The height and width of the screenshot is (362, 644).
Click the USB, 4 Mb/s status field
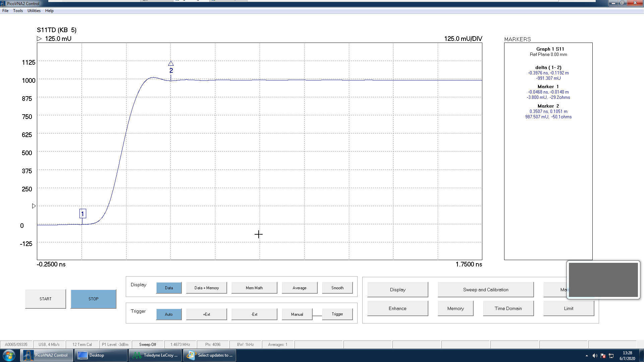coord(49,345)
